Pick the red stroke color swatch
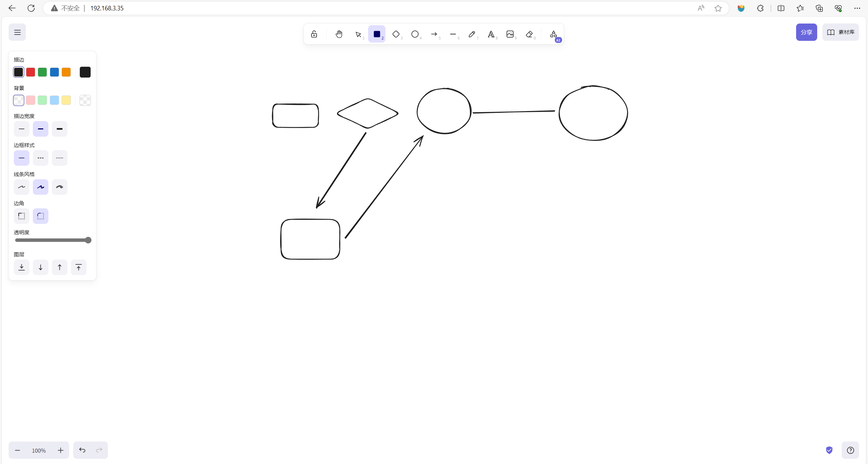 tap(30, 72)
